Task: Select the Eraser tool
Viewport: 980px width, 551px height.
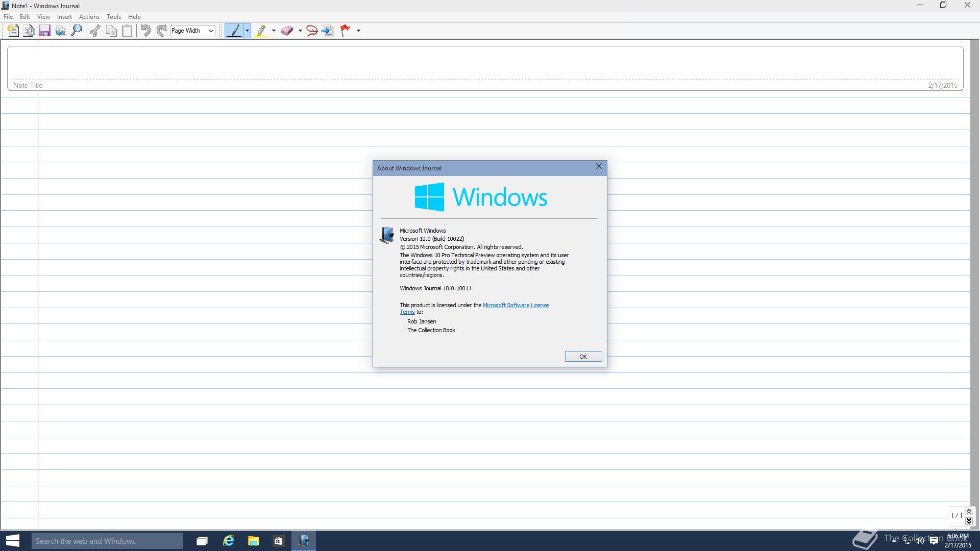Action: pyautogui.click(x=287, y=31)
